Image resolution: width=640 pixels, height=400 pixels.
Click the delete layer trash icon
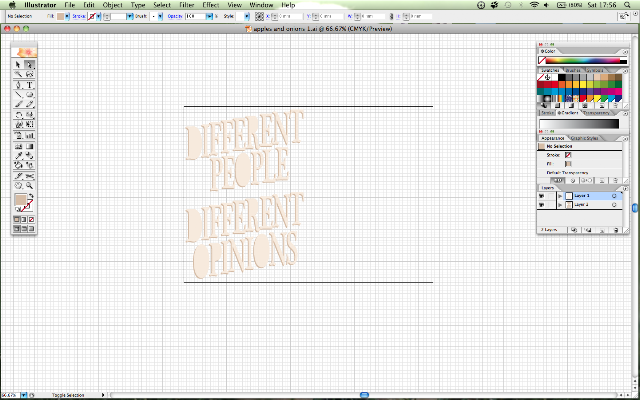pyautogui.click(x=616, y=230)
